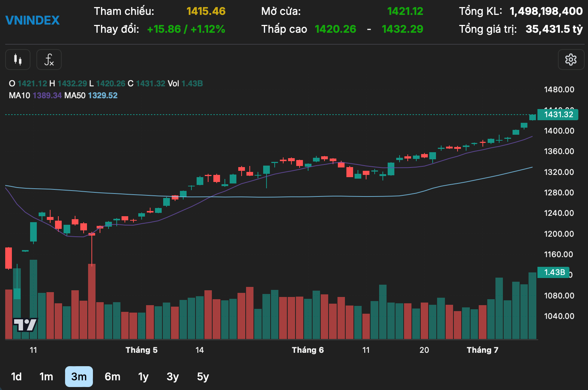Image resolution: width=588 pixels, height=390 pixels.
Task: Select the 1m time range
Action: click(x=46, y=377)
